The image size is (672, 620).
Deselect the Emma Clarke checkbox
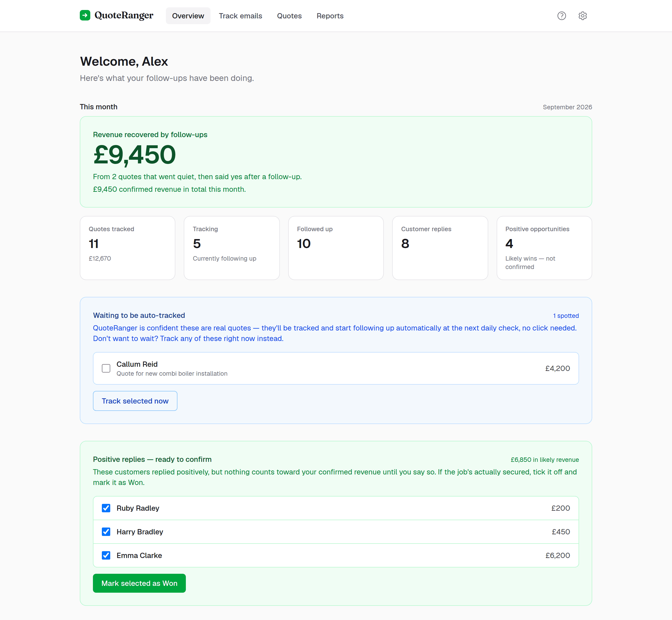(106, 555)
